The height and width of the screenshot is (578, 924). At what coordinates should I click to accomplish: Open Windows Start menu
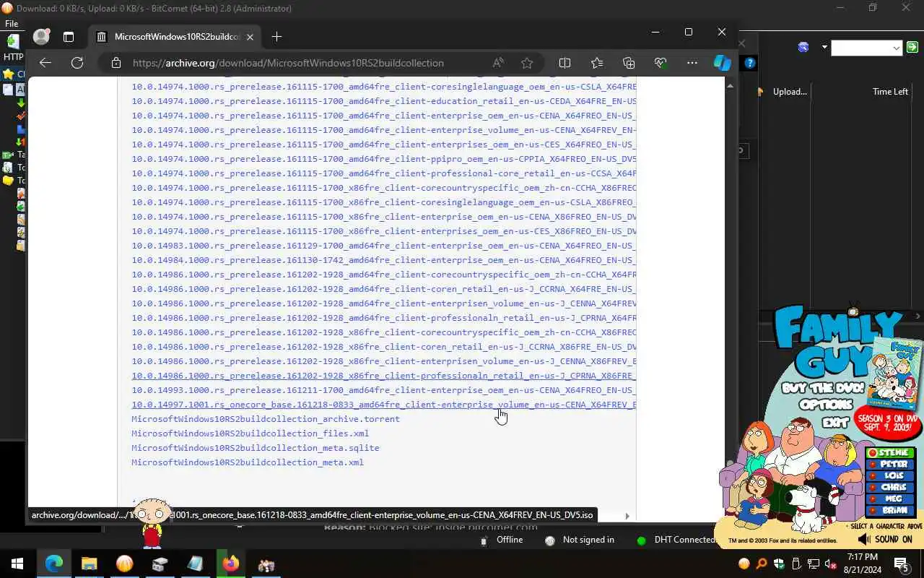pyautogui.click(x=17, y=564)
